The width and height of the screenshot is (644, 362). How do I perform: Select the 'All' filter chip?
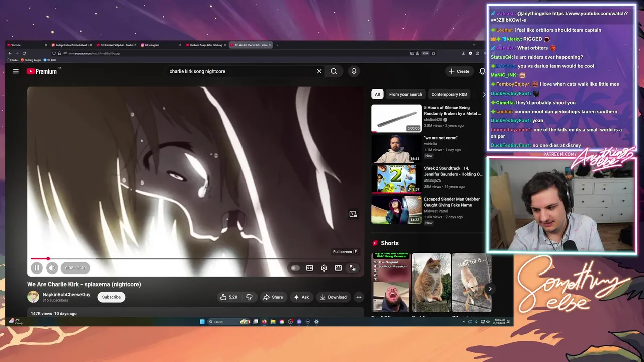377,94
